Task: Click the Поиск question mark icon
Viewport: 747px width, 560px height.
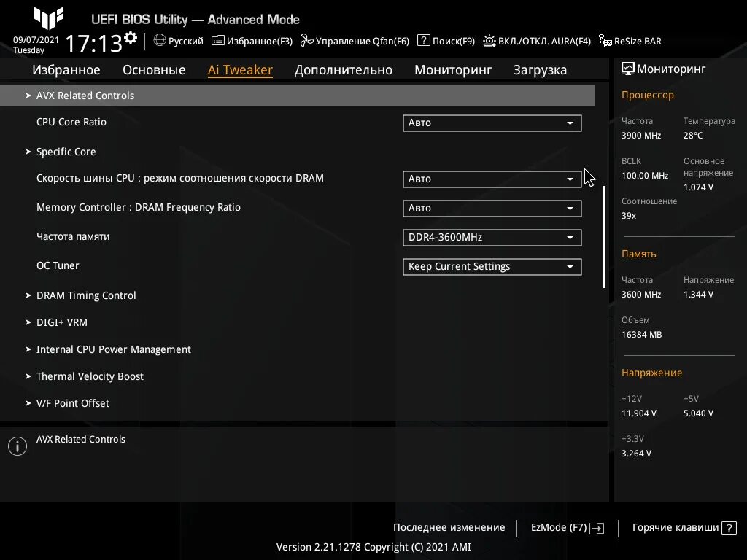Action: click(x=424, y=41)
